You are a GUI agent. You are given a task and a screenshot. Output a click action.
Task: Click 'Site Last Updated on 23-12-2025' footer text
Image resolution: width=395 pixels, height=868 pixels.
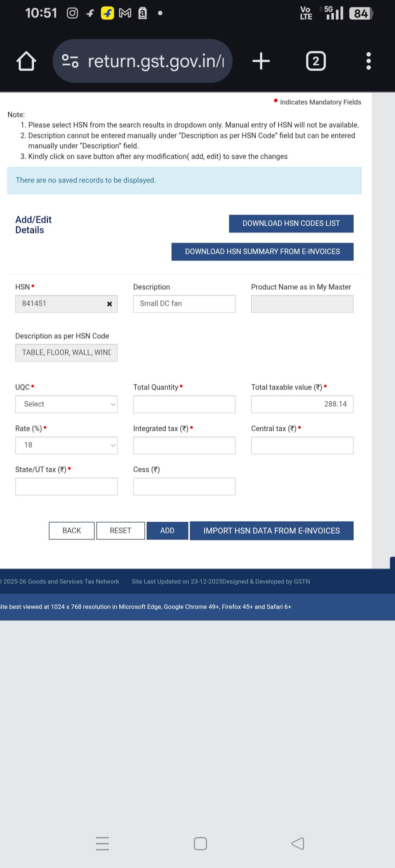coord(177,582)
